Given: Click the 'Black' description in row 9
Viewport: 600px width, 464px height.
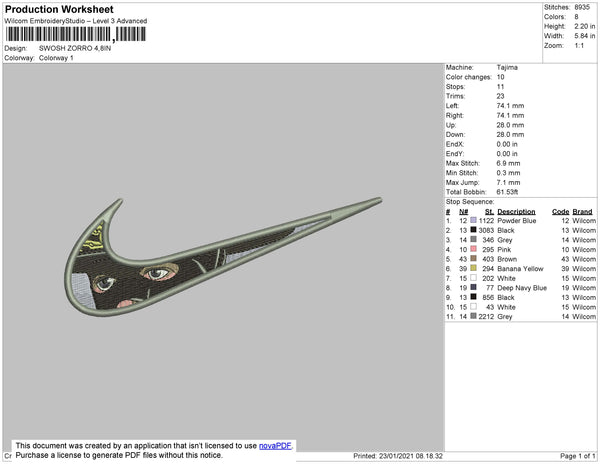Looking at the screenshot, I should tap(505, 297).
